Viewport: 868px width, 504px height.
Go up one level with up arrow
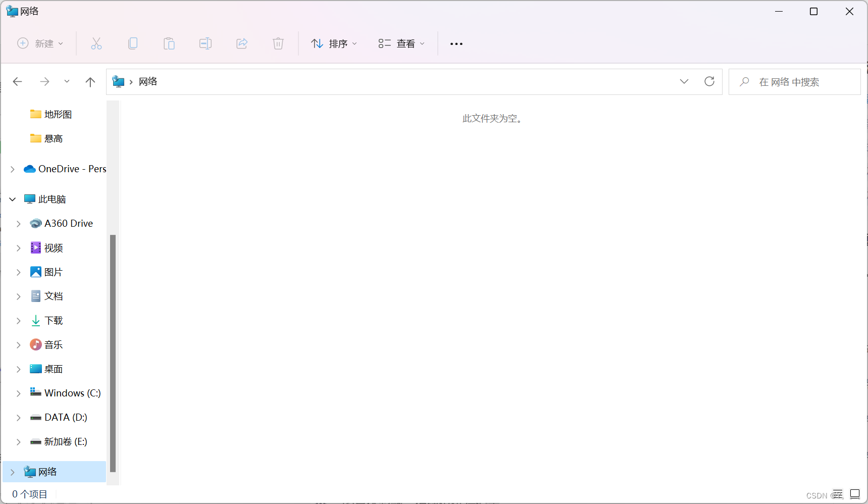pyautogui.click(x=90, y=82)
